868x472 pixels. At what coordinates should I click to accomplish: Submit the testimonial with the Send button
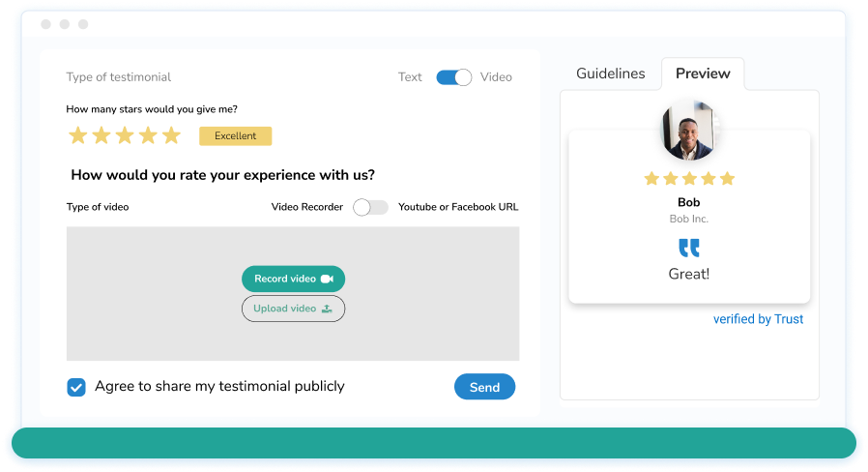[x=485, y=387]
